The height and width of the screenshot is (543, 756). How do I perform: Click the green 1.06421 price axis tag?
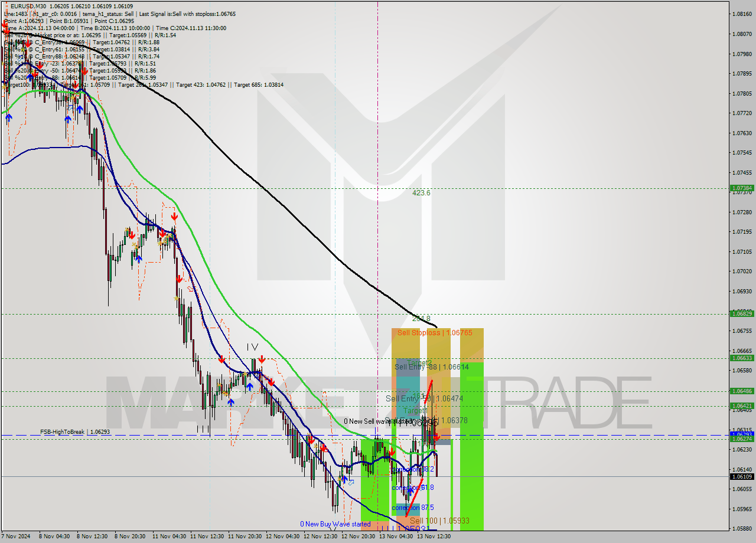[x=742, y=405]
